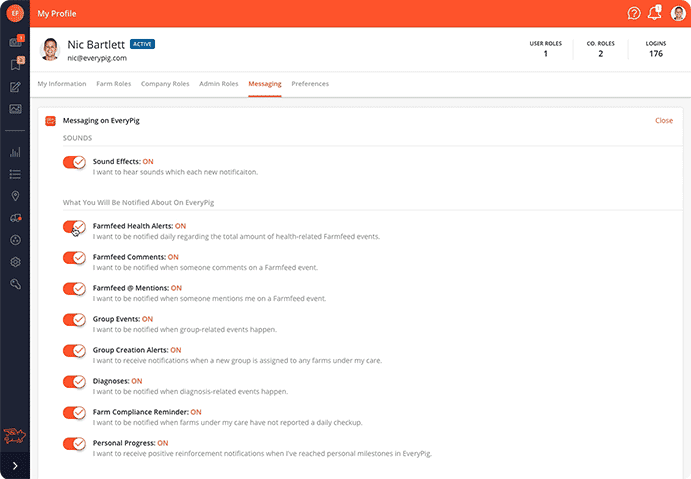Open the notifications bell icon
The height and width of the screenshot is (479, 691).
[x=654, y=13]
